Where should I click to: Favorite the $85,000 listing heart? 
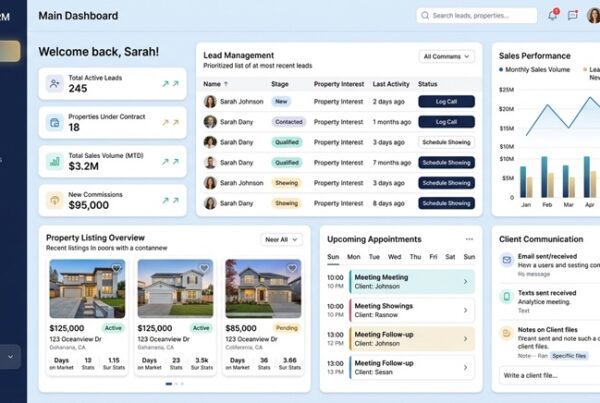pyautogui.click(x=292, y=268)
